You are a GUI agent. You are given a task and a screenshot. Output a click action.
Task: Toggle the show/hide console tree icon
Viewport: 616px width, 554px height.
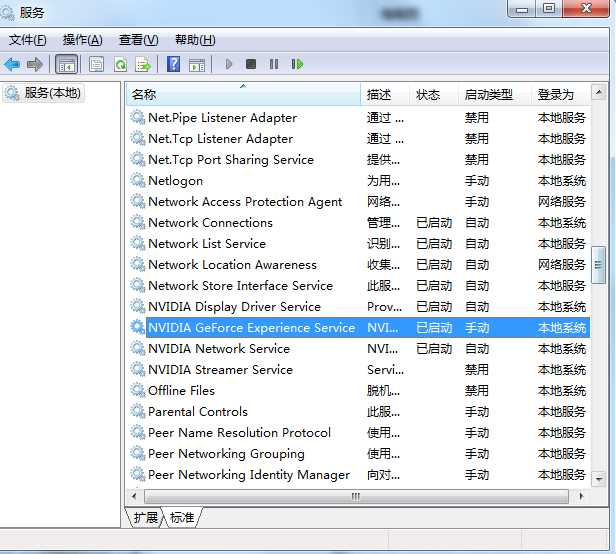point(67,64)
